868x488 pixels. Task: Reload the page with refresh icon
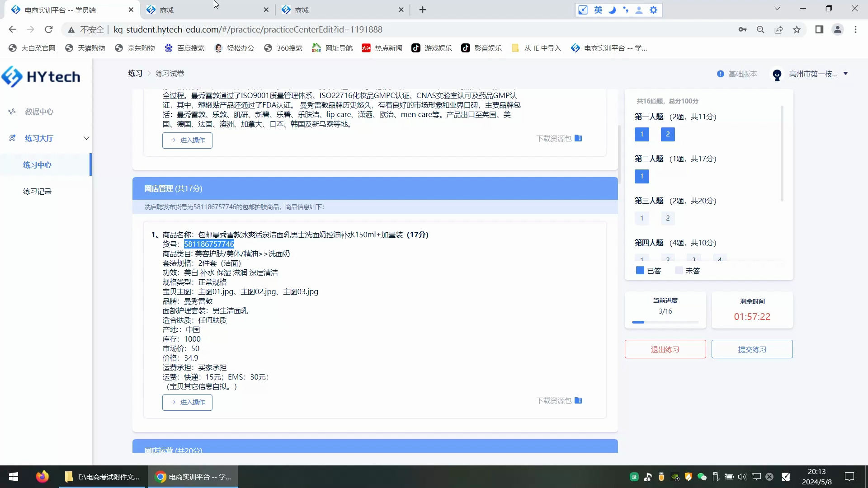click(48, 29)
